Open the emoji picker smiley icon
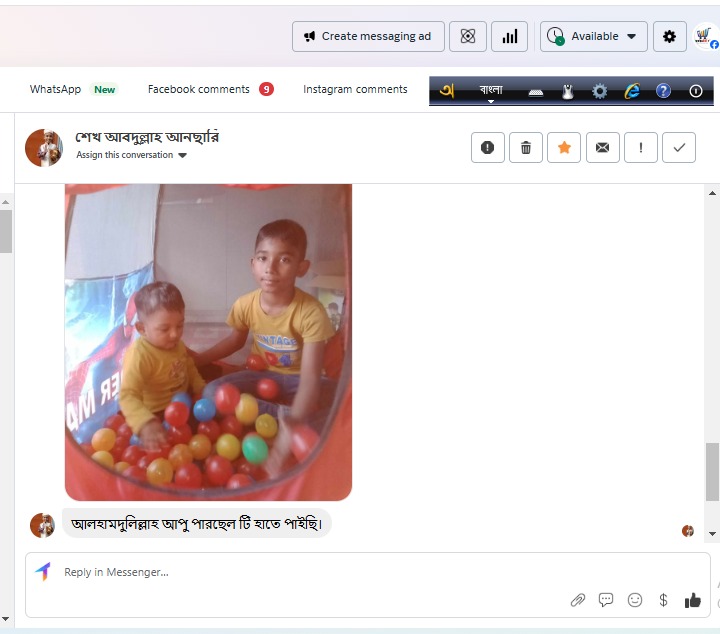 (635, 600)
